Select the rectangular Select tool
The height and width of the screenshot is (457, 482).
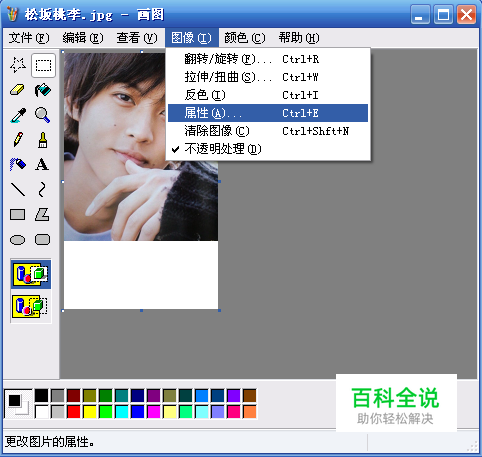pos(43,65)
